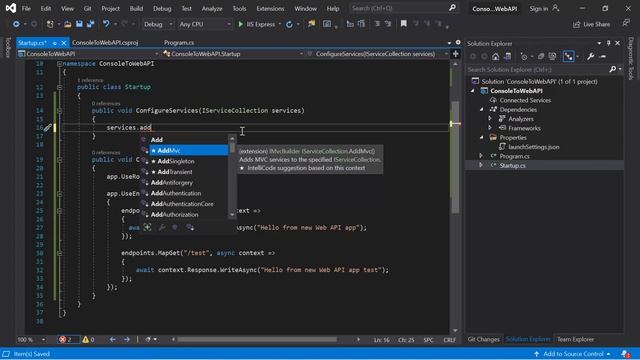Open the Git menu

click(87, 8)
